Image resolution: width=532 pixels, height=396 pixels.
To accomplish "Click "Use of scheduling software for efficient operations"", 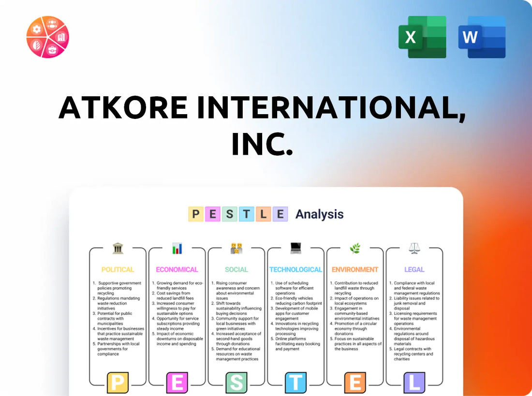I will pyautogui.click(x=292, y=288).
